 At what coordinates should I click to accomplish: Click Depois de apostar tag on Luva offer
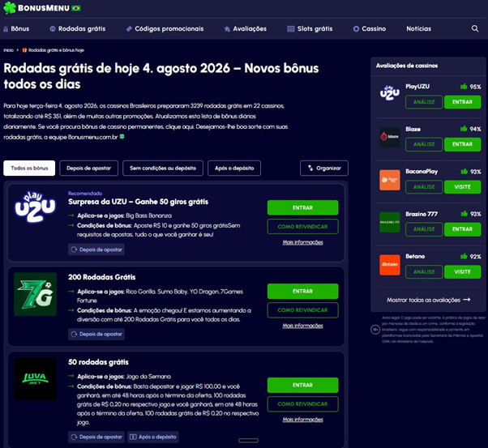(x=96, y=437)
